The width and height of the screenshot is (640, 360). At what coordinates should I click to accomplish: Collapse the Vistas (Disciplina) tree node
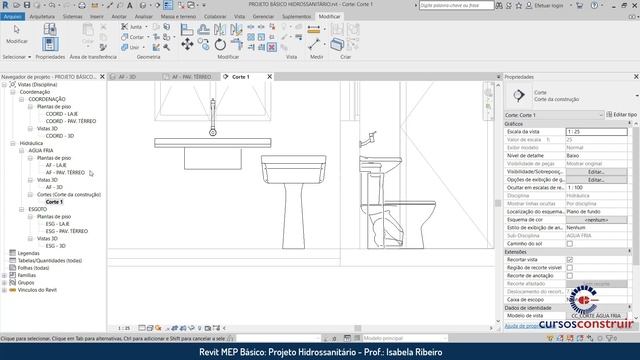point(4,84)
